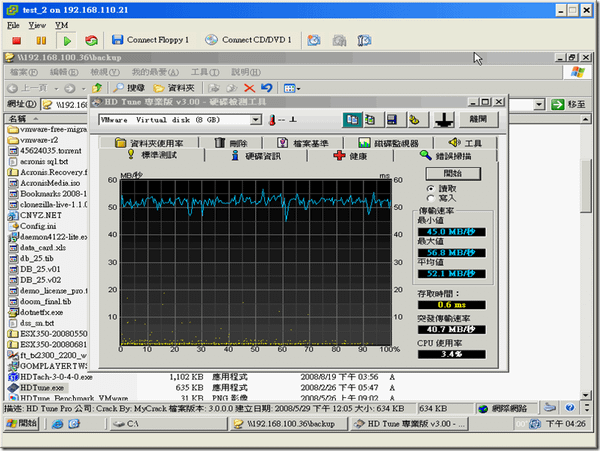Switch to the 錯誤掃描 tab
This screenshot has height=451, width=600.
click(x=445, y=156)
